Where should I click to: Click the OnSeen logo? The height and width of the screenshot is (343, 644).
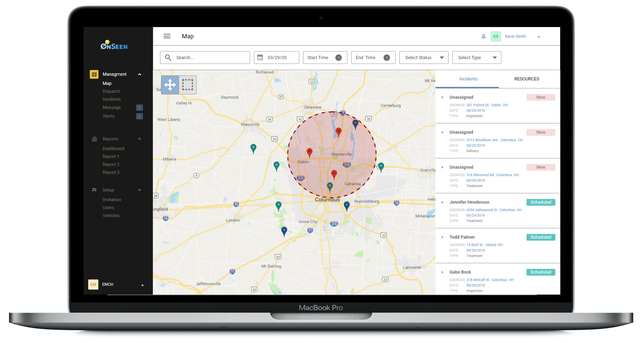point(114,45)
